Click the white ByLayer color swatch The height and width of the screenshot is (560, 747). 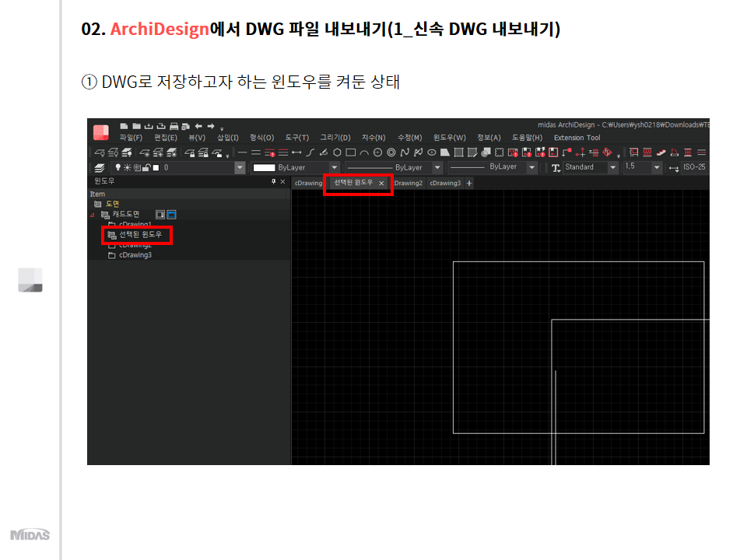pyautogui.click(x=264, y=168)
